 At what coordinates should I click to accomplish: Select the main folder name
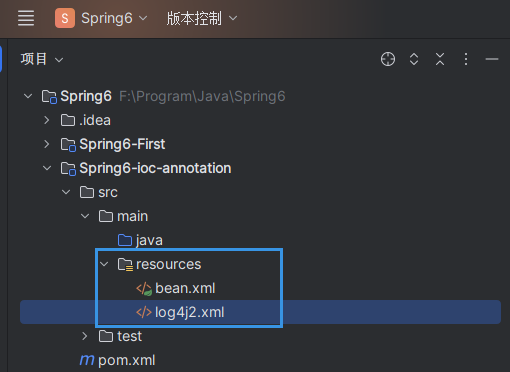(x=133, y=217)
